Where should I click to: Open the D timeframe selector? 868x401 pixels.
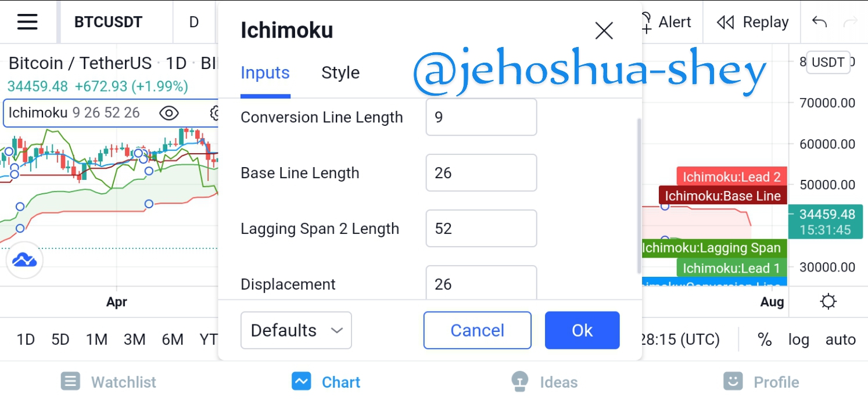click(194, 22)
